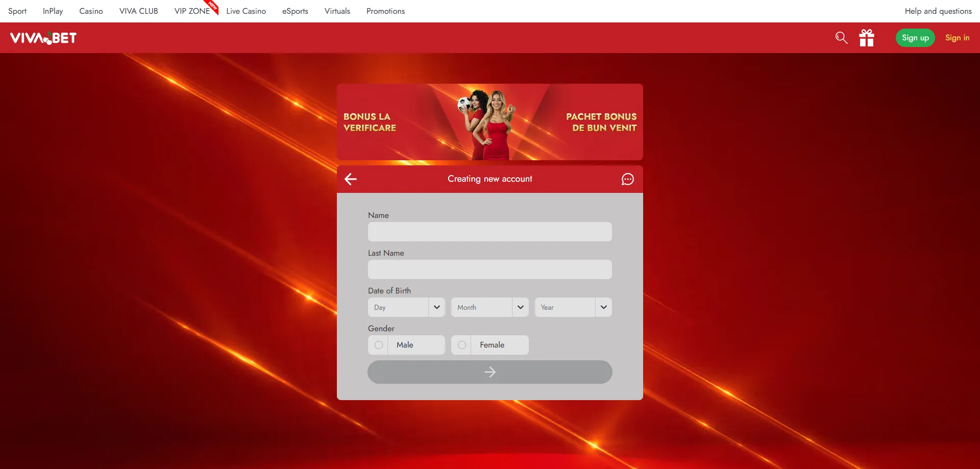
Task: Focus the Last Name input field
Action: click(x=490, y=269)
